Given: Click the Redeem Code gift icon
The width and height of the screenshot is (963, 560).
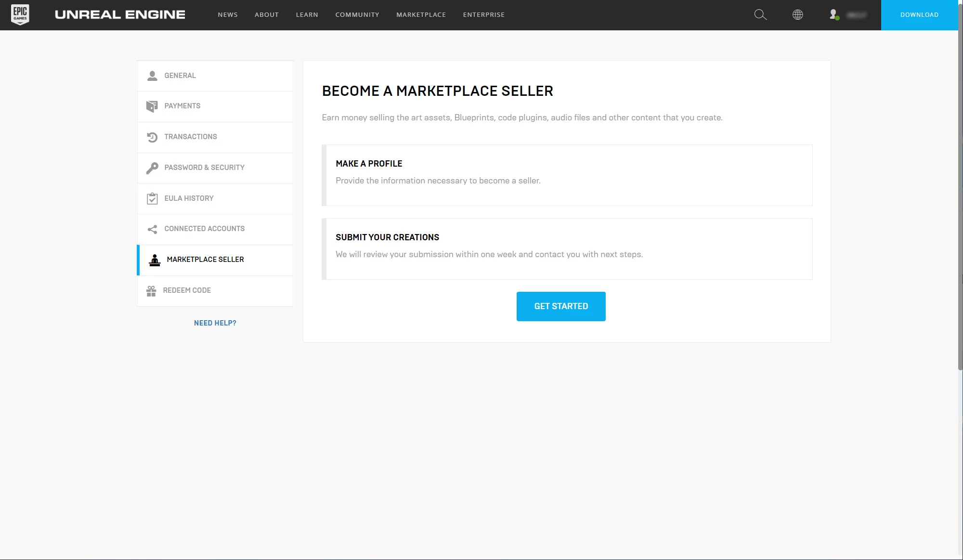Looking at the screenshot, I should (x=151, y=291).
